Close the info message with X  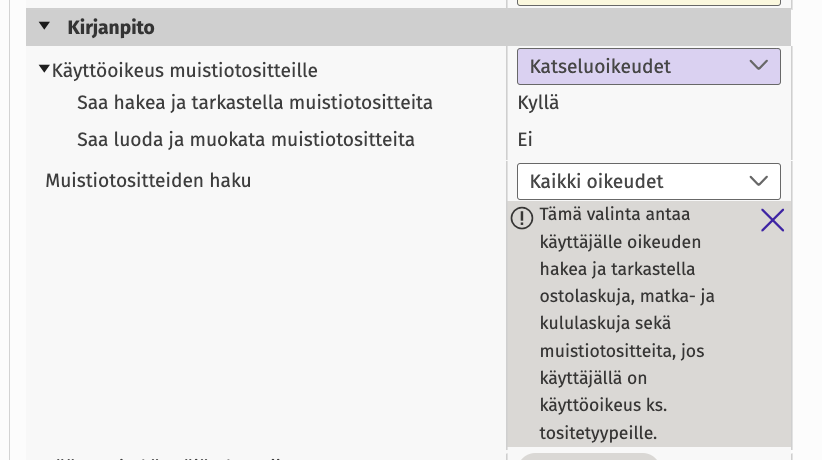tap(772, 220)
